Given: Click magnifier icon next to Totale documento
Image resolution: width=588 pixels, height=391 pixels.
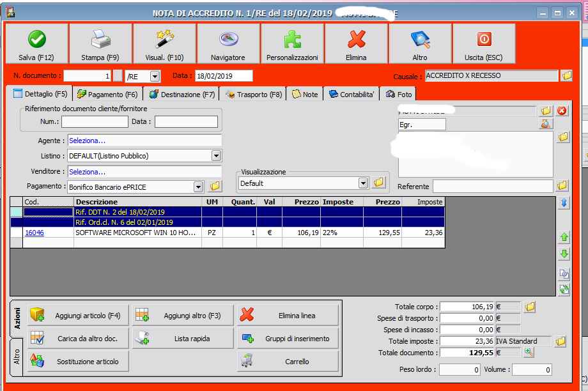Looking at the screenshot, I should point(529,352).
